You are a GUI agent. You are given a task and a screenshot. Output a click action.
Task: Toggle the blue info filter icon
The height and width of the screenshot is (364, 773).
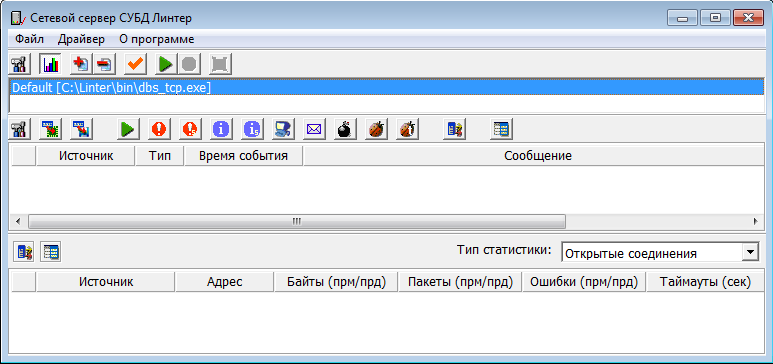coord(221,129)
